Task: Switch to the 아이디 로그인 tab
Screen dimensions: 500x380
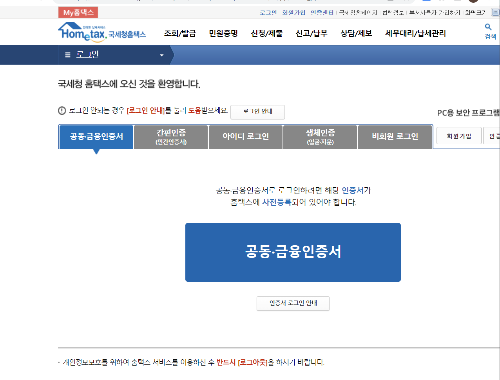Action: tap(246, 137)
